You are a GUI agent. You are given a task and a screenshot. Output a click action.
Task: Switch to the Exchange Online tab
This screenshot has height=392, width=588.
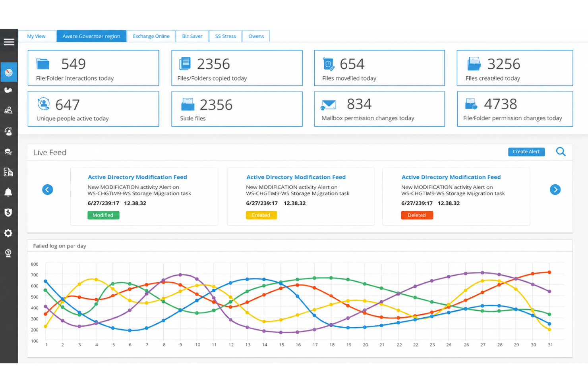click(x=151, y=36)
